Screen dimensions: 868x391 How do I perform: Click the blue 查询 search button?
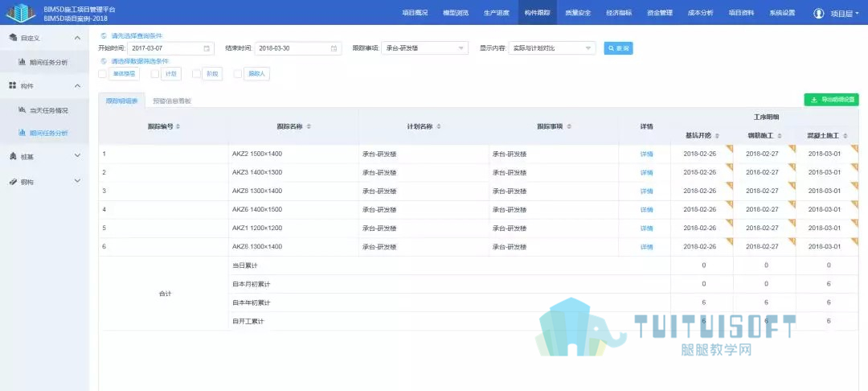point(618,48)
